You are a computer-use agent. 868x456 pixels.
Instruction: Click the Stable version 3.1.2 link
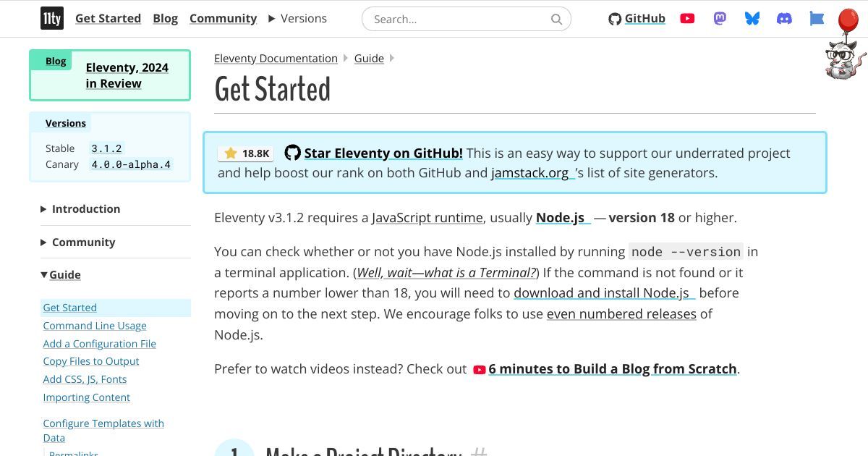pyautogui.click(x=106, y=148)
